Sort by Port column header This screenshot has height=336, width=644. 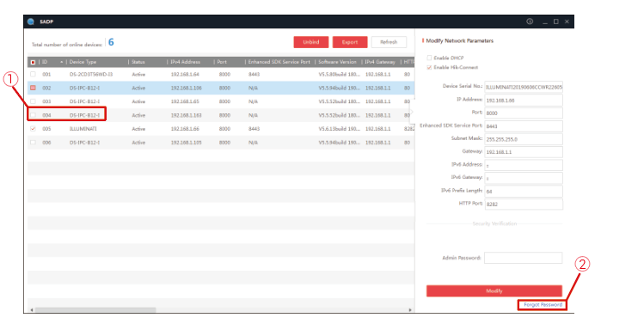[222, 62]
